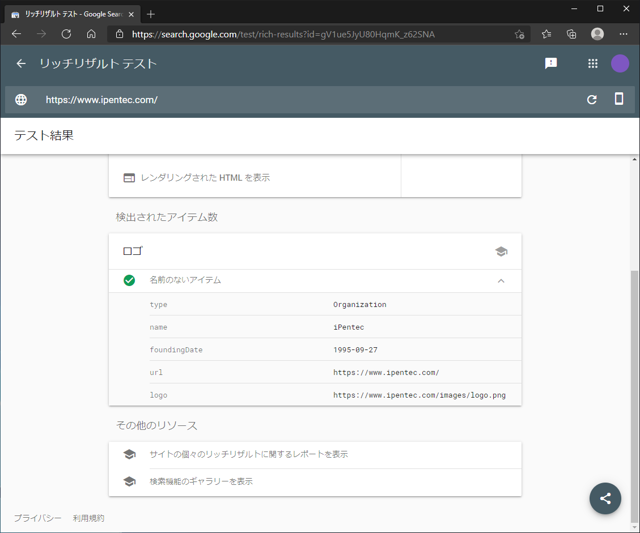Click the icon beside レポートを表示 link
Viewport: 640px width, 533px height.
[129, 454]
